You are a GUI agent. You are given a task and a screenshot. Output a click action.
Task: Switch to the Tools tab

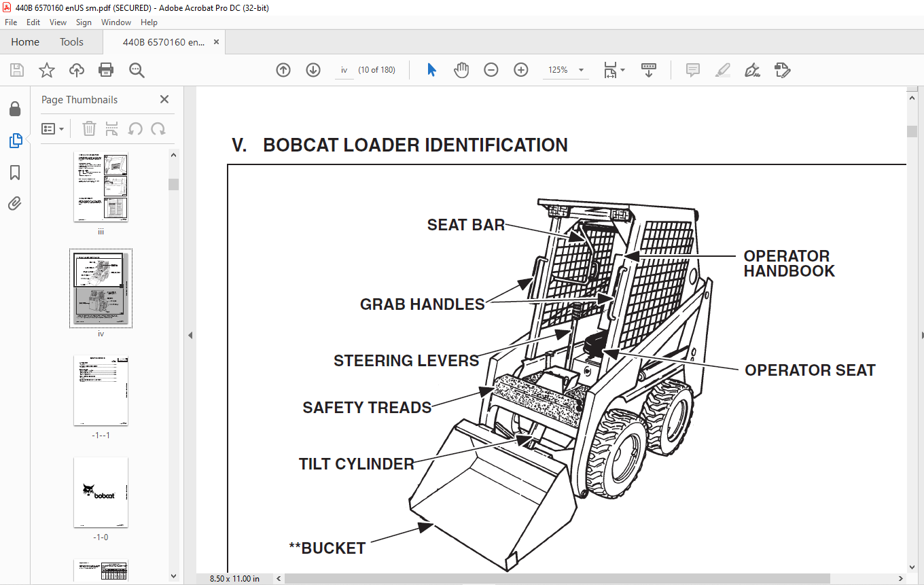(x=71, y=42)
